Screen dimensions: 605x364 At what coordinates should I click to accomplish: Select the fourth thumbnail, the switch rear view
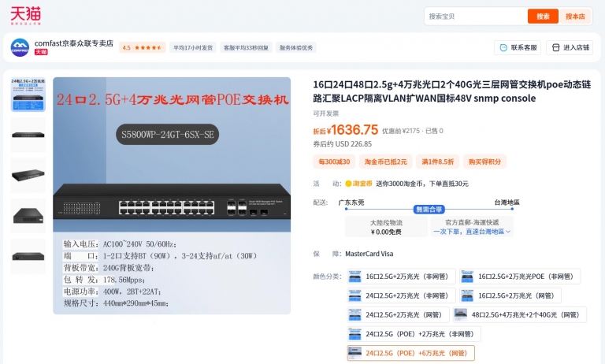point(28,215)
